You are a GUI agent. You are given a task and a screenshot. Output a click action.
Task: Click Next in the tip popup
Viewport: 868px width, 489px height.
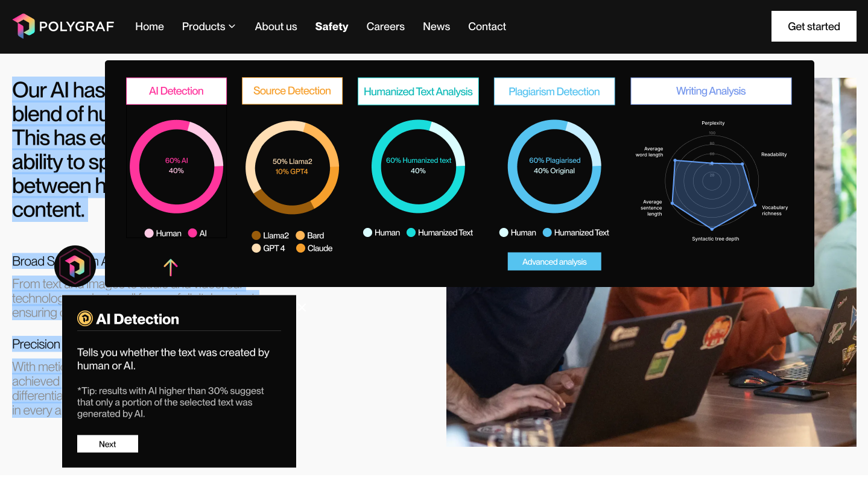point(107,444)
